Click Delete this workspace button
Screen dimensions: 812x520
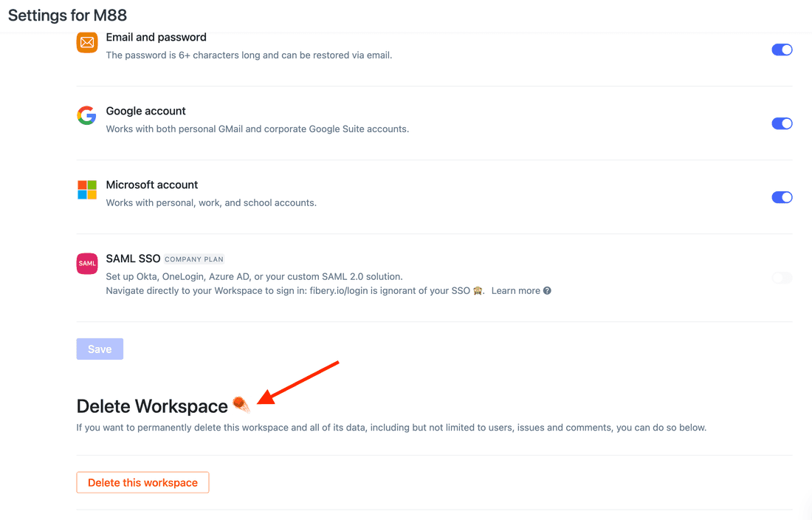pyautogui.click(x=142, y=482)
